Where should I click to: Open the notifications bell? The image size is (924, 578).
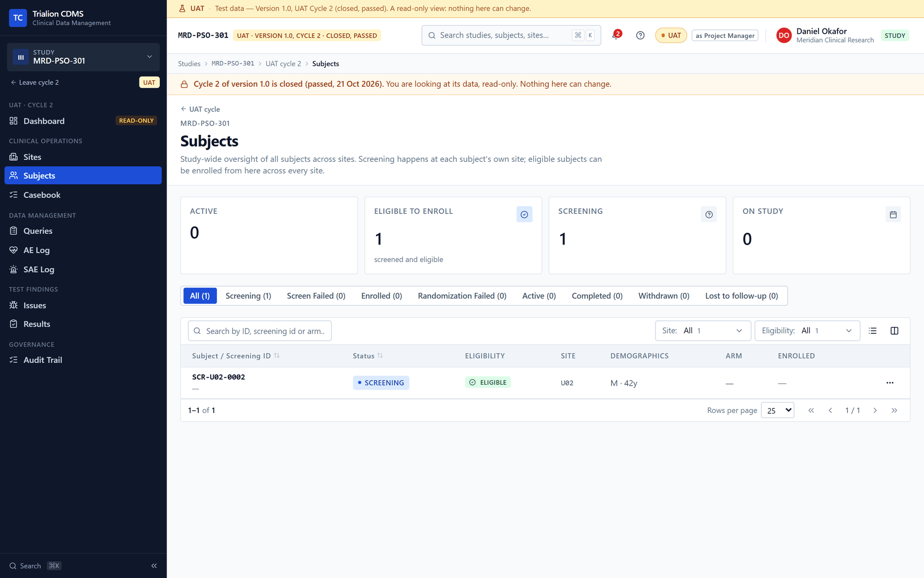coord(616,35)
